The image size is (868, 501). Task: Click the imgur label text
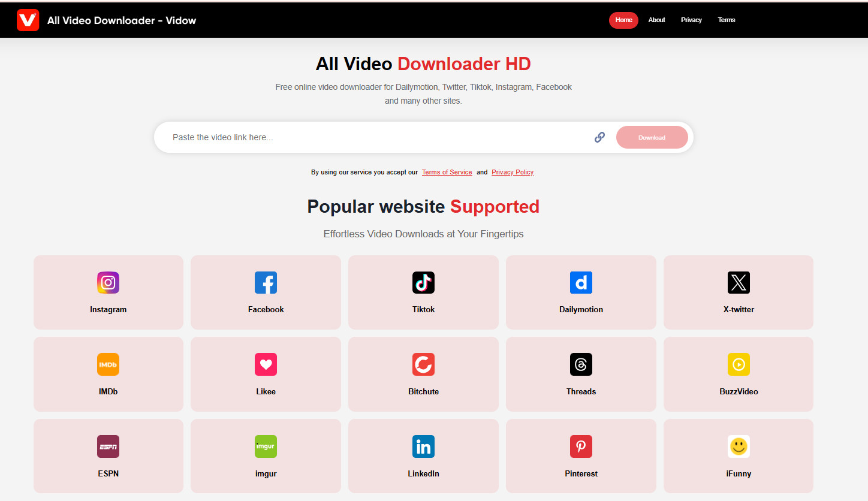tap(266, 473)
